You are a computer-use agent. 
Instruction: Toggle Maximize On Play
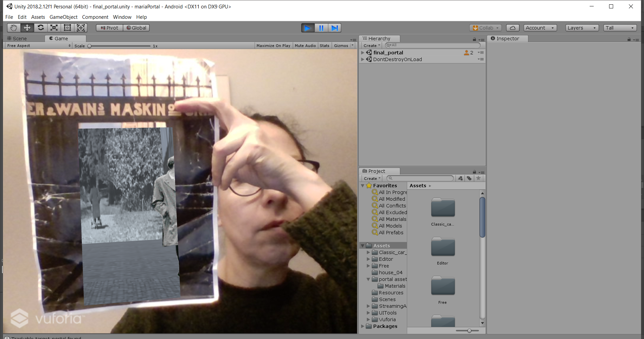click(x=273, y=46)
